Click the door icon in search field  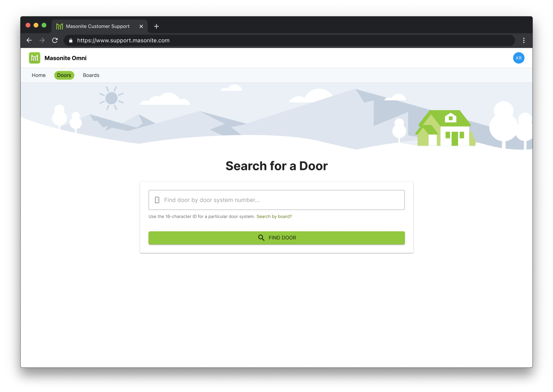coord(157,200)
